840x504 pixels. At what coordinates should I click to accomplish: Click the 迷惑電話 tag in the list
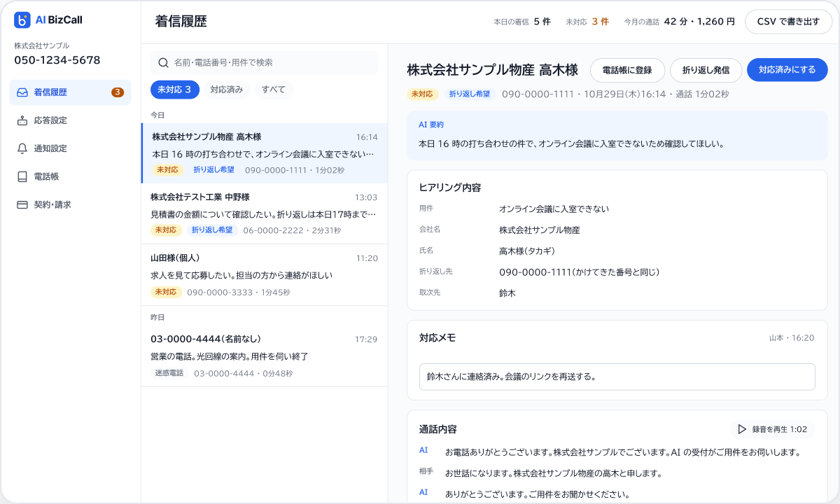(169, 373)
